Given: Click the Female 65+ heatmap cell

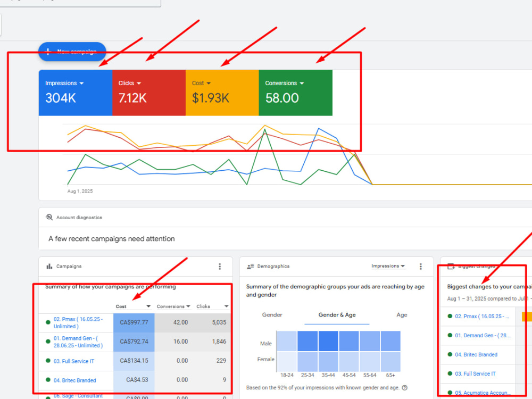Looking at the screenshot, I should pos(390,362).
